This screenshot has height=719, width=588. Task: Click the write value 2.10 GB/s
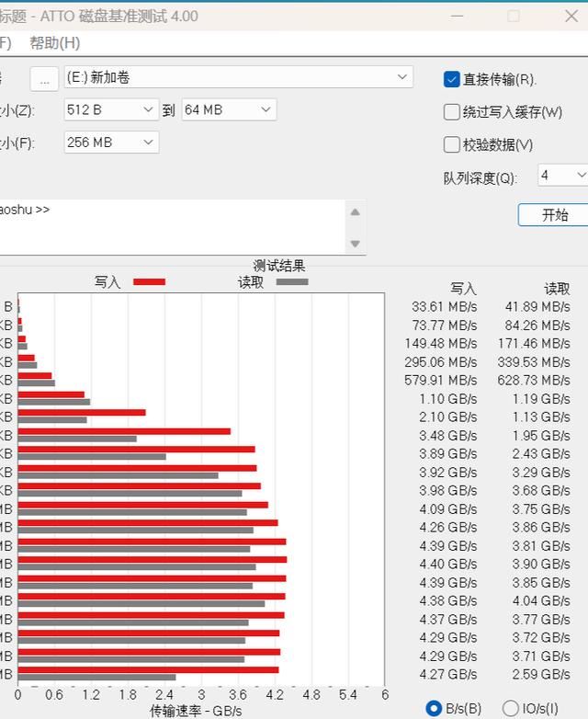pyautogui.click(x=448, y=417)
